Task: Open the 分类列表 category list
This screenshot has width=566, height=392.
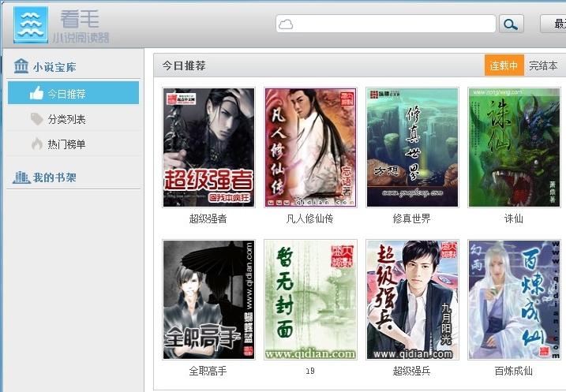Action: coord(66,119)
